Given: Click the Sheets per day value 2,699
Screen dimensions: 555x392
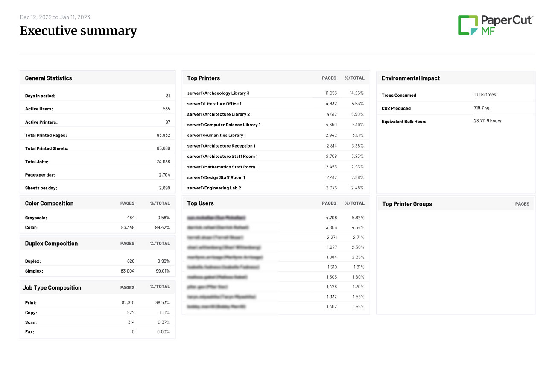Looking at the screenshot, I should tap(165, 188).
